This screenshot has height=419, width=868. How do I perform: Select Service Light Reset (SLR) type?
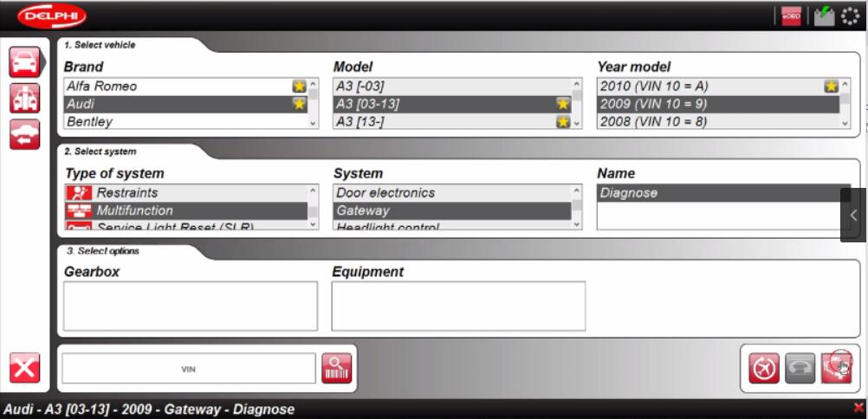[x=186, y=225]
